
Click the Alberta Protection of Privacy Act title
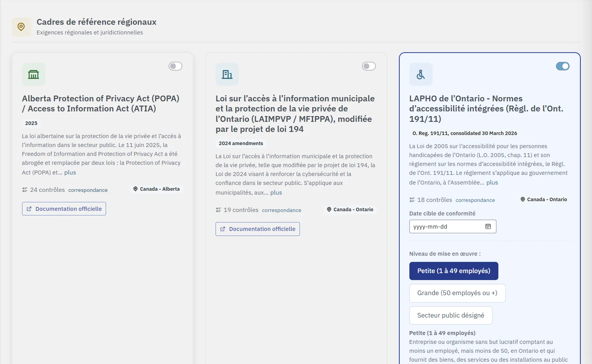coord(101,104)
